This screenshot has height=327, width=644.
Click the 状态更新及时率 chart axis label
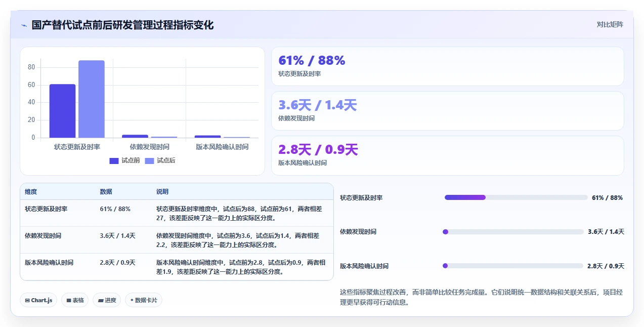coord(77,147)
